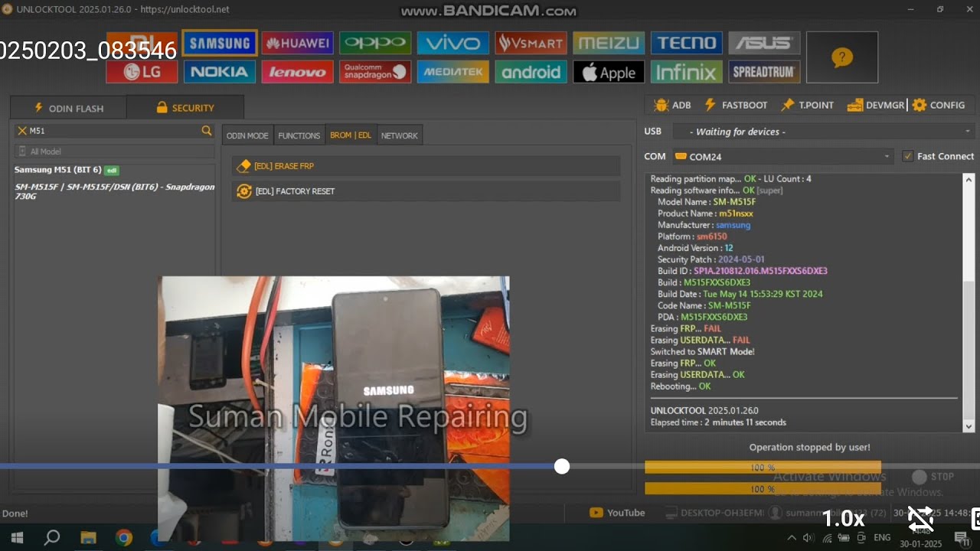Viewport: 980px width, 551px height.
Task: Open the All Model filter
Action: point(114,152)
